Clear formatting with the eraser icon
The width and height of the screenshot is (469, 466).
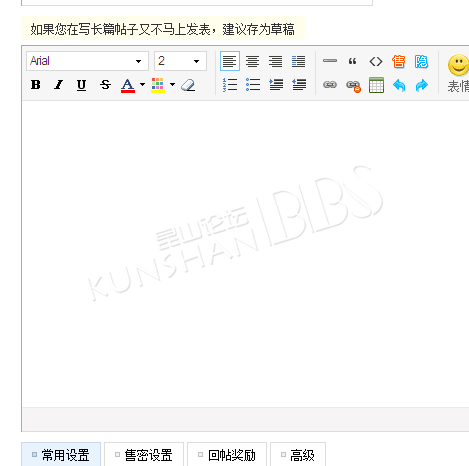point(188,85)
